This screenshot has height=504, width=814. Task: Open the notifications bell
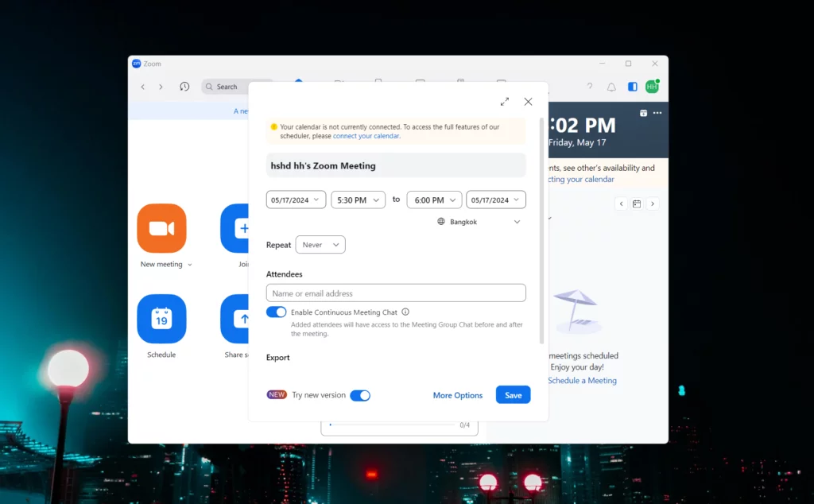tap(611, 87)
